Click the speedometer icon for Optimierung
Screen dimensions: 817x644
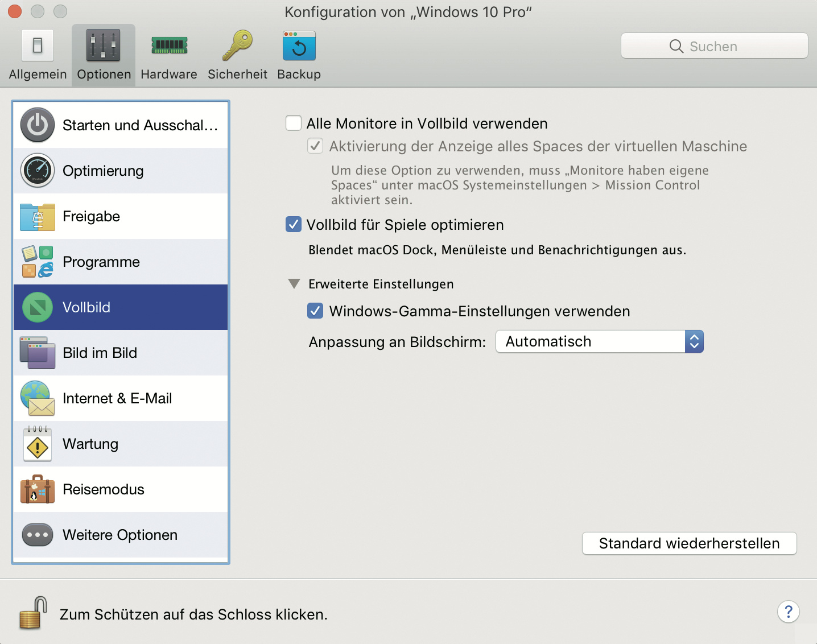(x=38, y=171)
